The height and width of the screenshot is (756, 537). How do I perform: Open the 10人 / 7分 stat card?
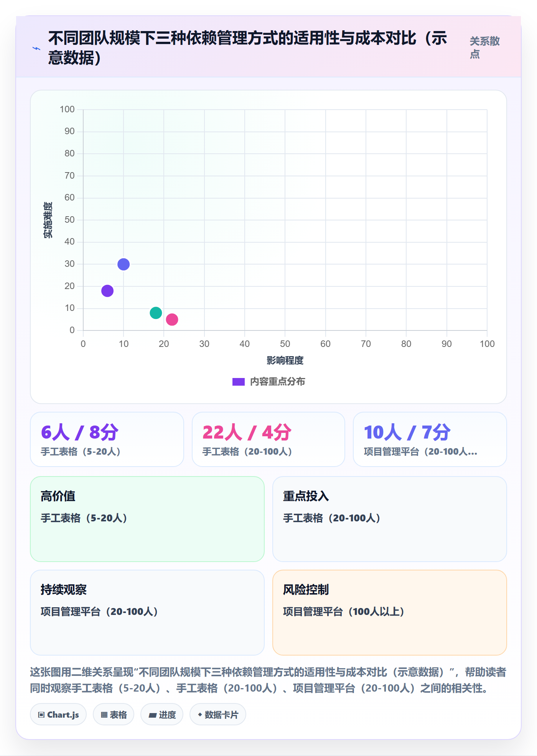coord(430,439)
